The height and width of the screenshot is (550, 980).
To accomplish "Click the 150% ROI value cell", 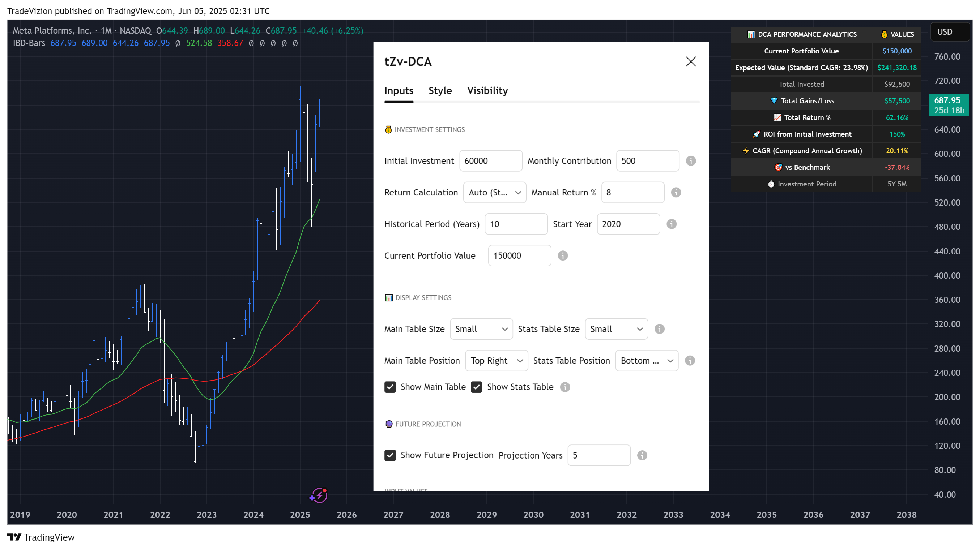I will (897, 134).
